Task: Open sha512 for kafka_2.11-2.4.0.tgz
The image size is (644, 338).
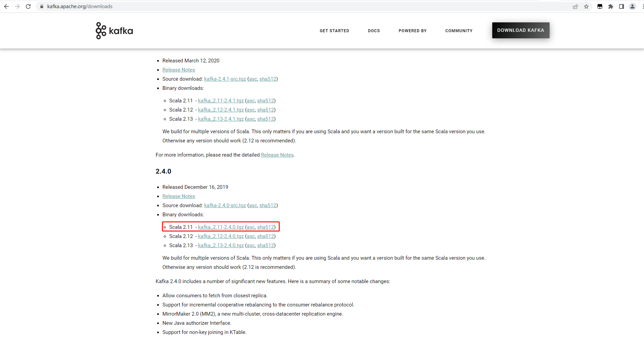Action: pos(265,227)
